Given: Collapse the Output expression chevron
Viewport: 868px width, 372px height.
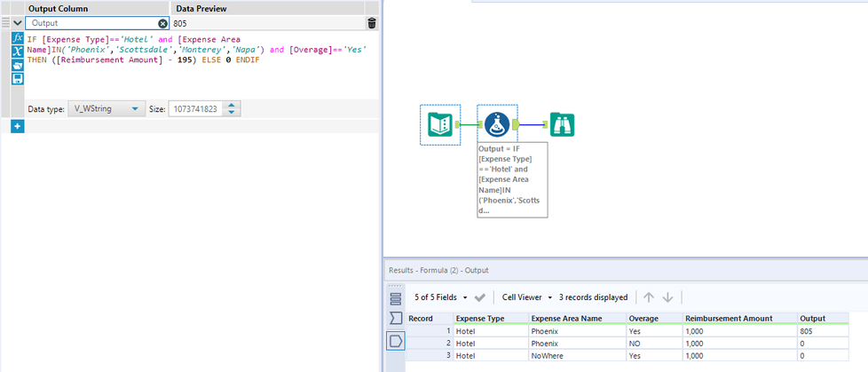Looking at the screenshot, I should click(17, 23).
